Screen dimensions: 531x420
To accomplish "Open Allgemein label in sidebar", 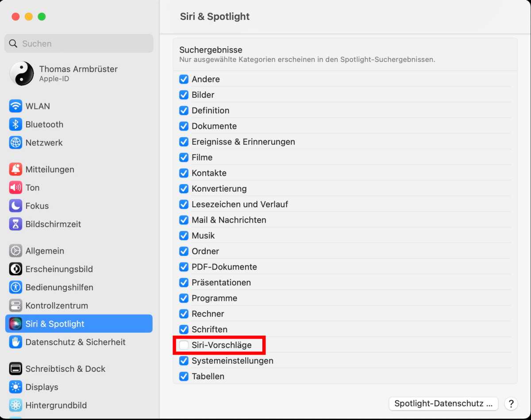I will (45, 251).
